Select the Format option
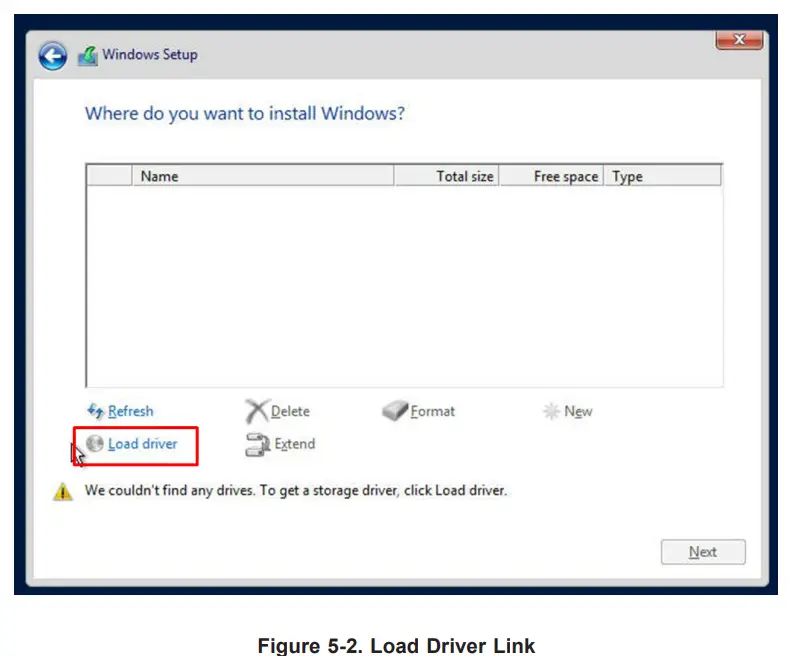 pos(432,411)
